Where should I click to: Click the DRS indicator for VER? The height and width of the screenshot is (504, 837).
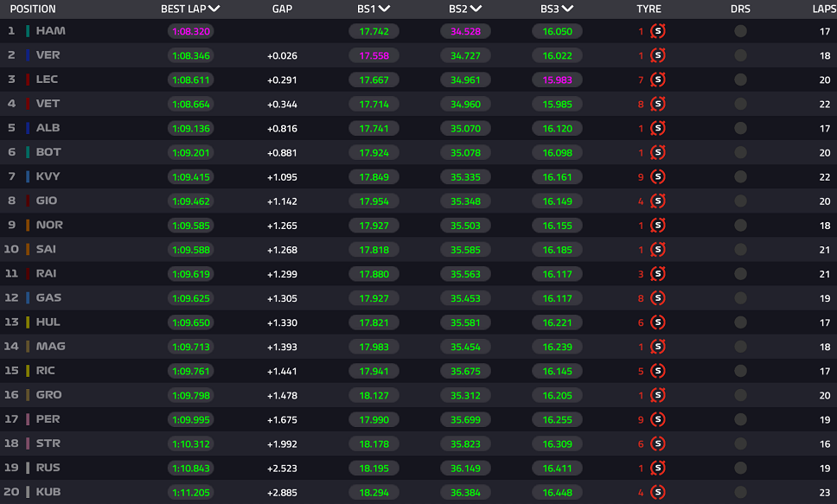pos(740,55)
